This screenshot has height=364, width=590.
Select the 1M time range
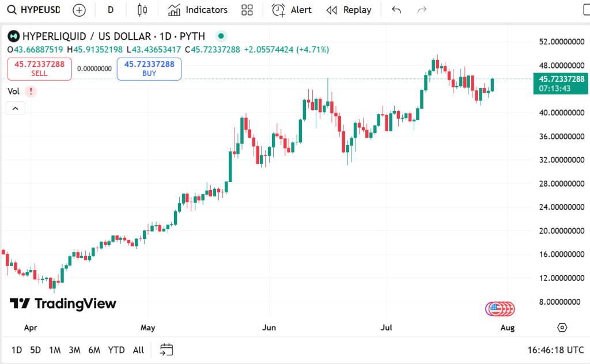point(55,350)
